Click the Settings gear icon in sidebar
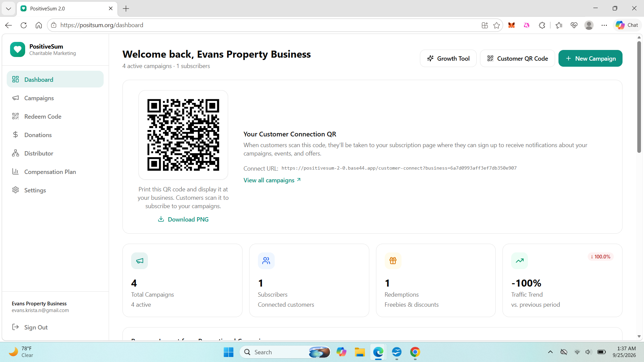Image resolution: width=644 pixels, height=362 pixels. click(15, 190)
